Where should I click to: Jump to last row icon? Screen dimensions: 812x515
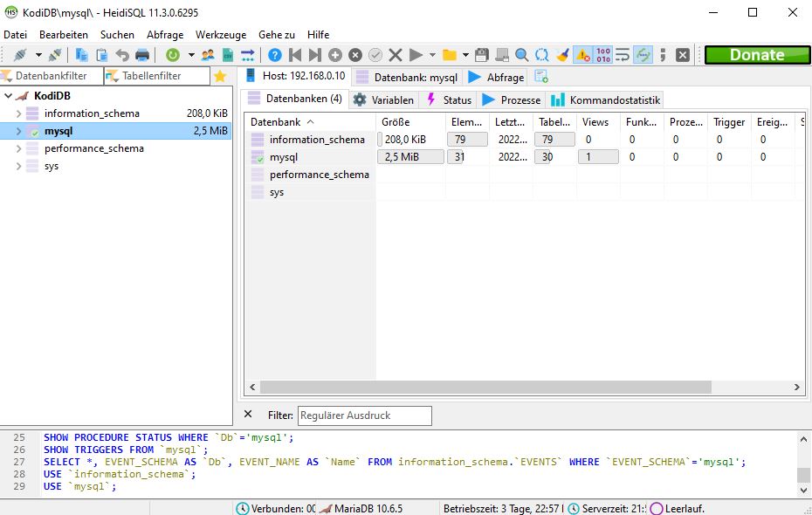(x=315, y=55)
